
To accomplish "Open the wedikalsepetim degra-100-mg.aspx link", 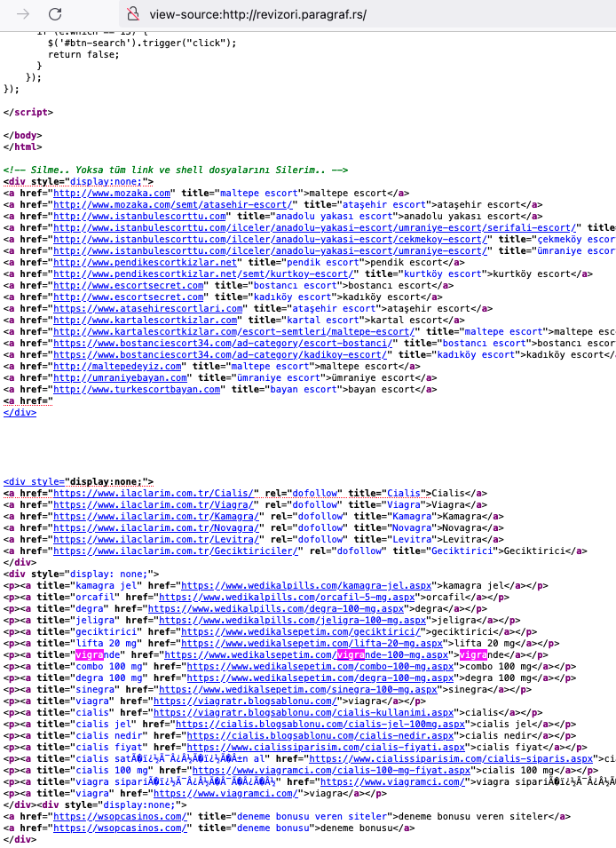I will [320, 678].
